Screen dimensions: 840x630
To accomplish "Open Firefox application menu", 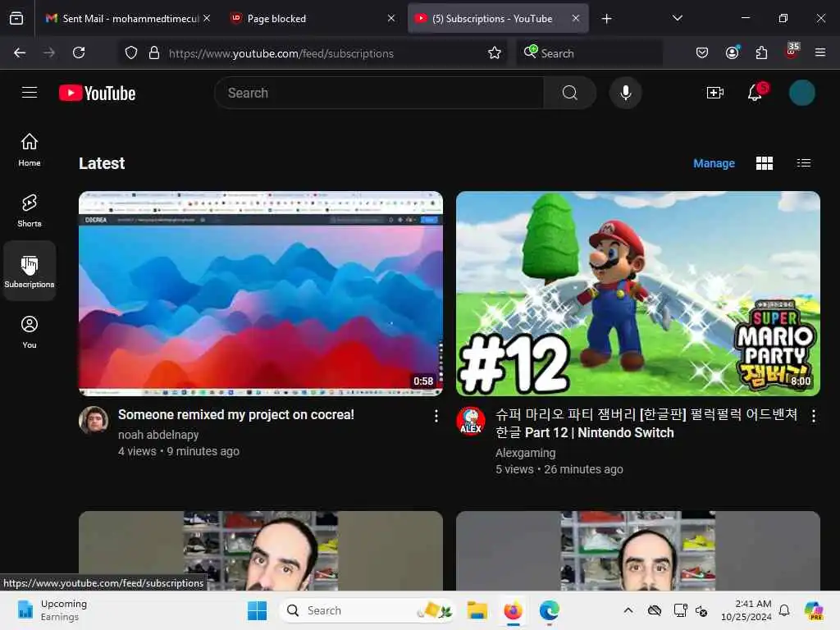I will tap(820, 52).
